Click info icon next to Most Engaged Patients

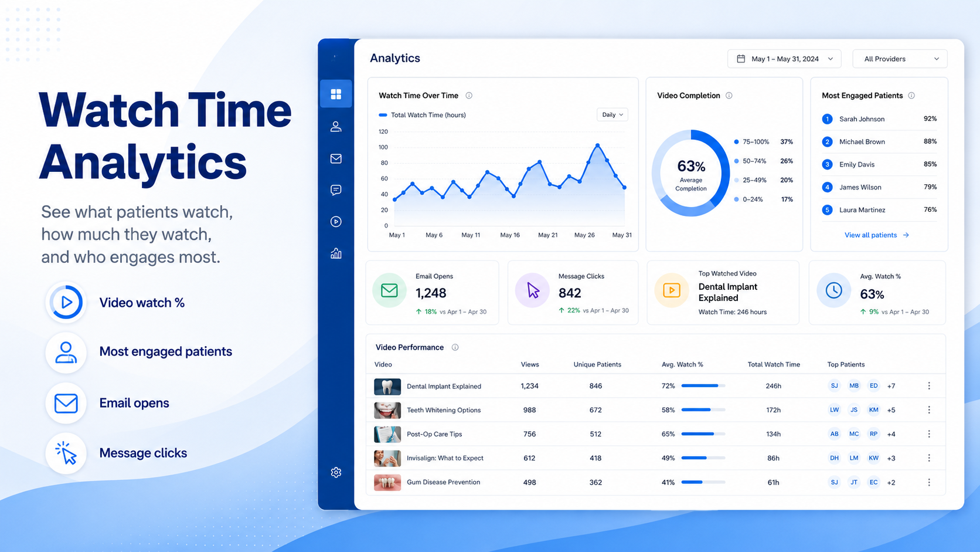911,96
